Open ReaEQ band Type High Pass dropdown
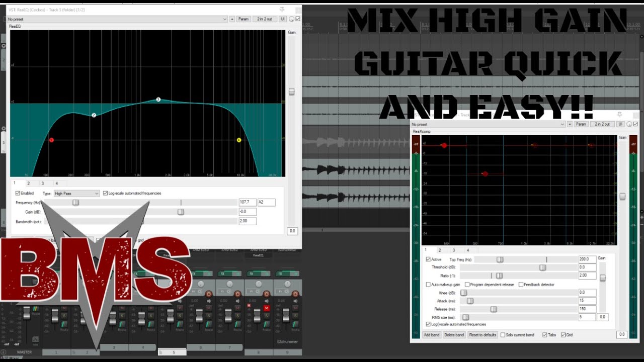The width and height of the screenshot is (644, 362). (76, 194)
